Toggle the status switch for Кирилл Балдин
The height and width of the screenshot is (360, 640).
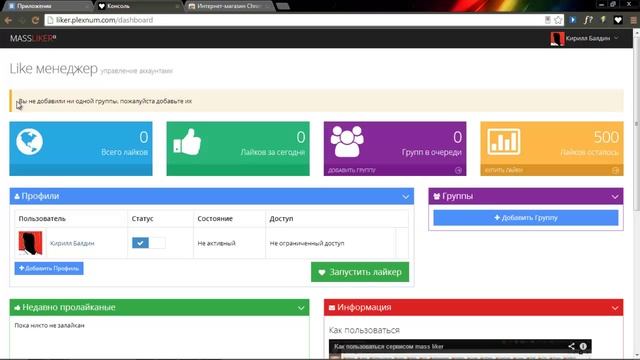click(x=149, y=243)
